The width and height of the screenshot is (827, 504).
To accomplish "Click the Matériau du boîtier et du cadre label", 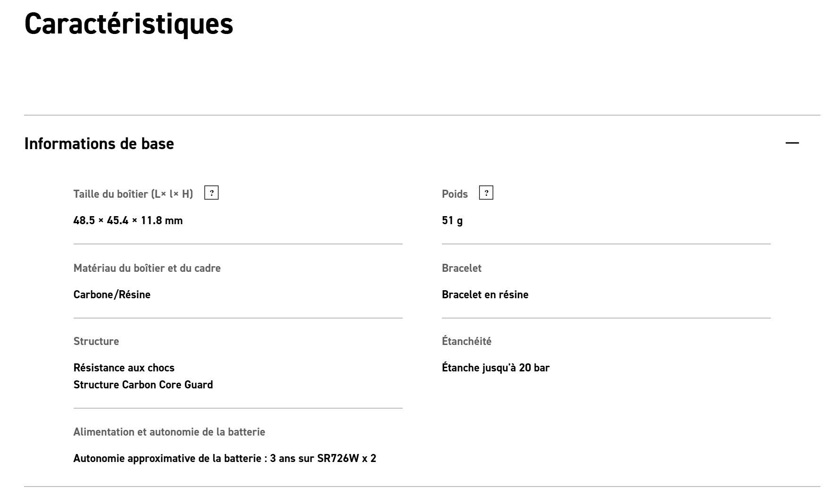I will [x=147, y=268].
